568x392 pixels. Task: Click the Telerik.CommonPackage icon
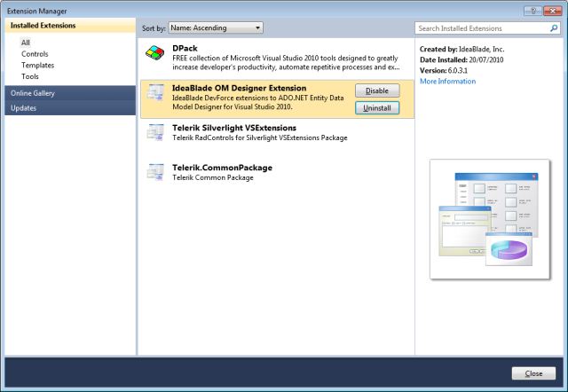click(156, 172)
